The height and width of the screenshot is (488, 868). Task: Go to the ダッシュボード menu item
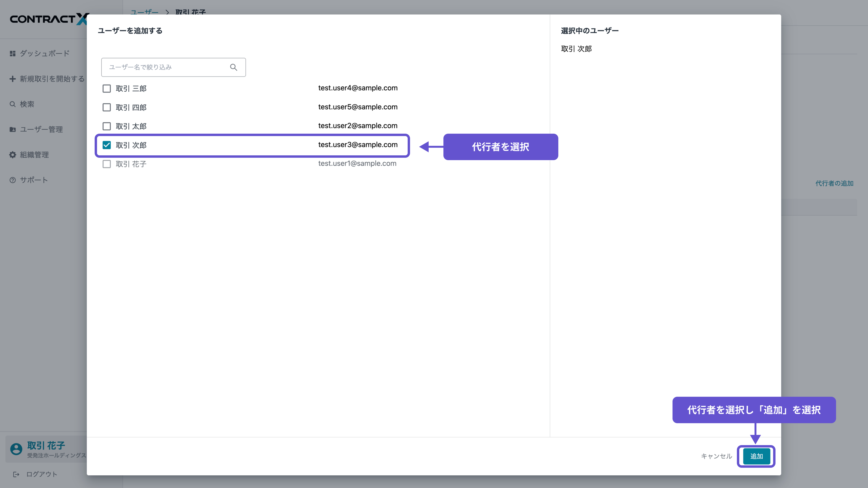tap(45, 54)
